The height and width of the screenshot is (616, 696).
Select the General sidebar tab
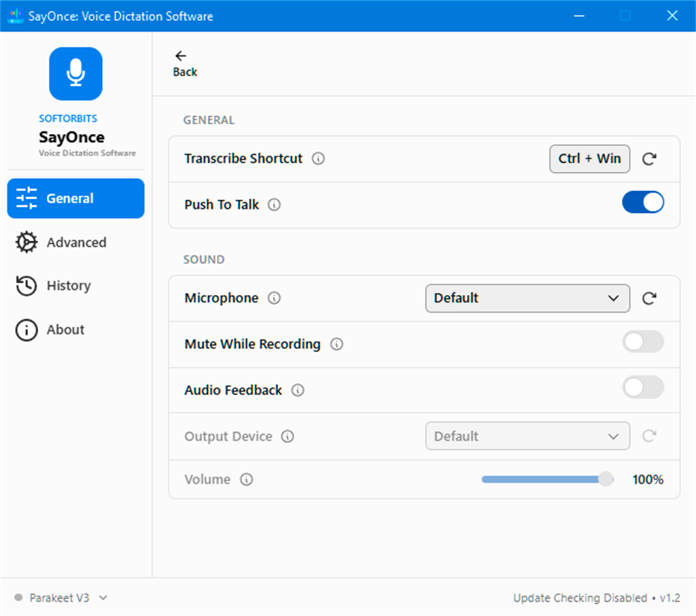pos(76,199)
